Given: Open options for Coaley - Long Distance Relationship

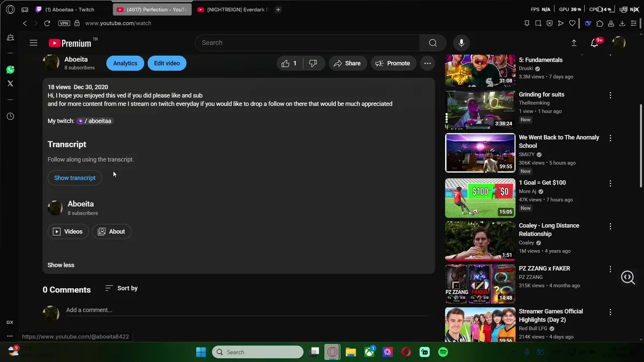Looking at the screenshot, I should tap(610, 226).
